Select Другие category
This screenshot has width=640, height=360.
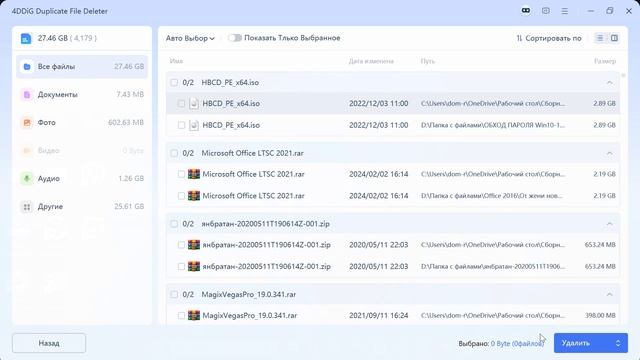tap(82, 207)
